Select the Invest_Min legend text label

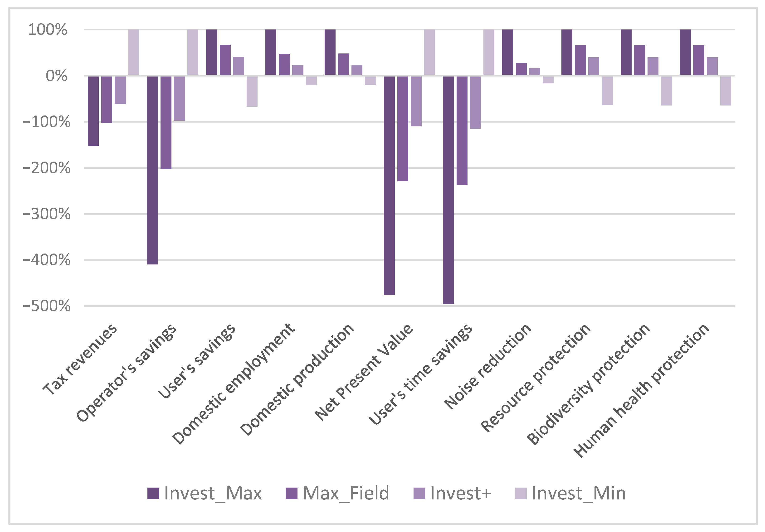coord(579,493)
